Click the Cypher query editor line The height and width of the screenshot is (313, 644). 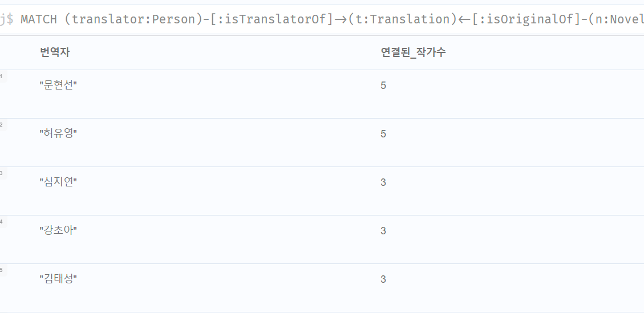coord(331,19)
